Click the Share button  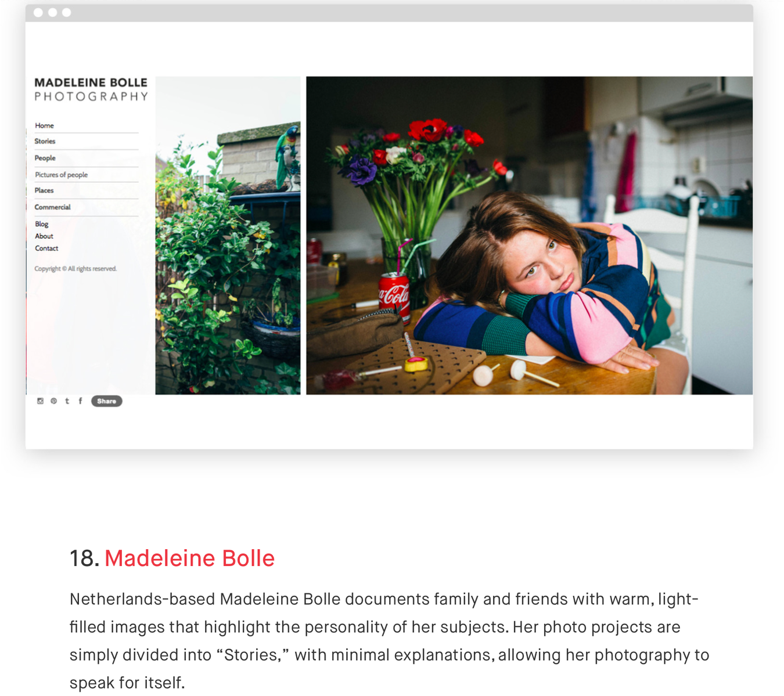107,401
